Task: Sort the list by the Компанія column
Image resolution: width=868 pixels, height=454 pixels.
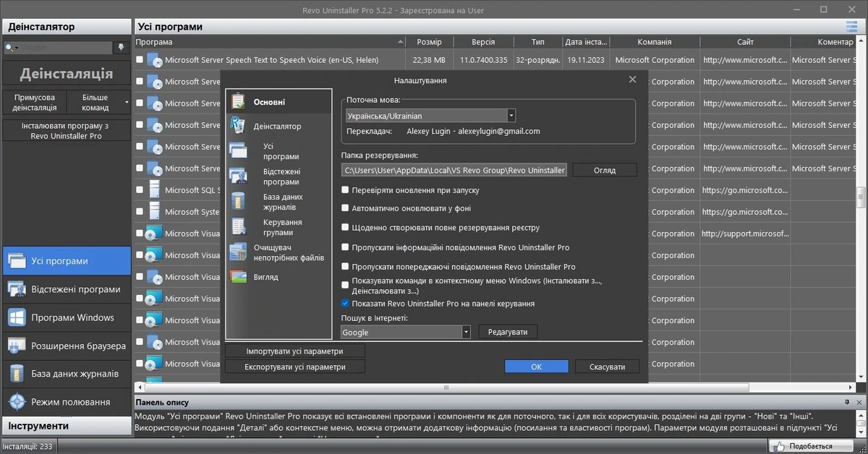Action: (655, 42)
